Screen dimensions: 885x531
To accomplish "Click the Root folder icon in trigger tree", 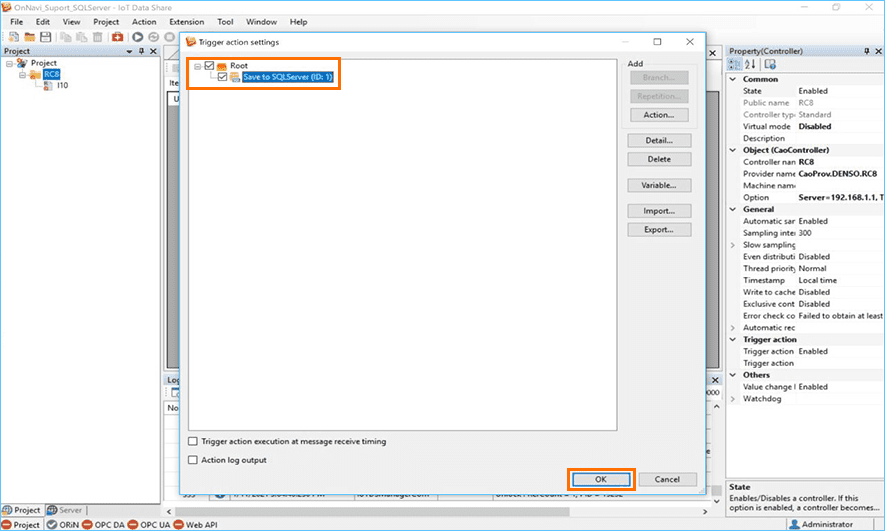I will click(222, 66).
